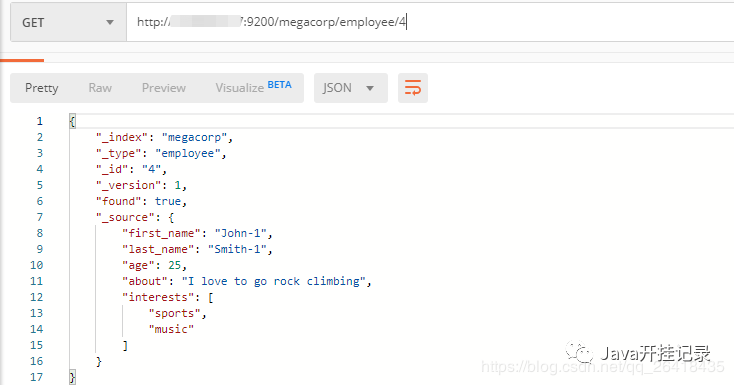This screenshot has height=385, width=734.
Task: Click the "first_name": "John-1" line
Action: tap(197, 233)
